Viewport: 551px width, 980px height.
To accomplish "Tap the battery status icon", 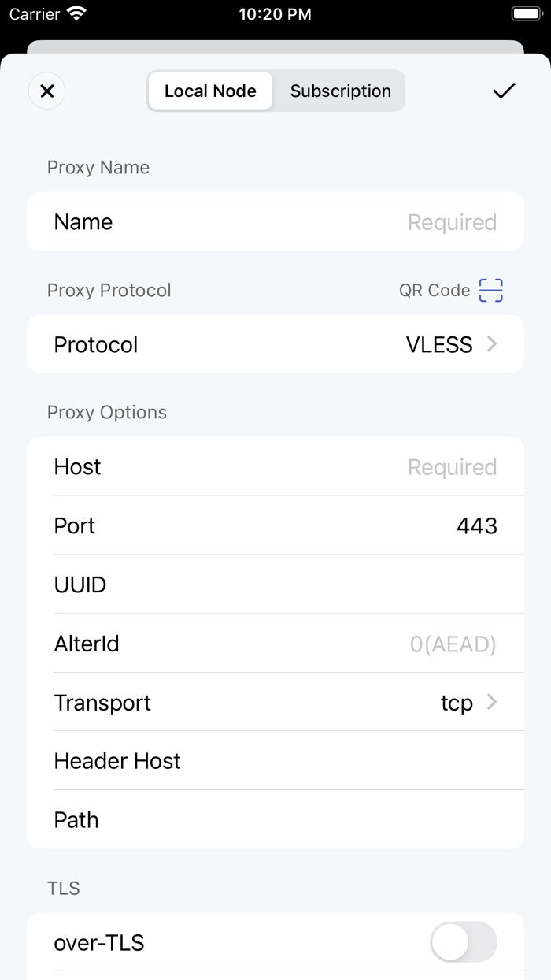I will (x=526, y=14).
